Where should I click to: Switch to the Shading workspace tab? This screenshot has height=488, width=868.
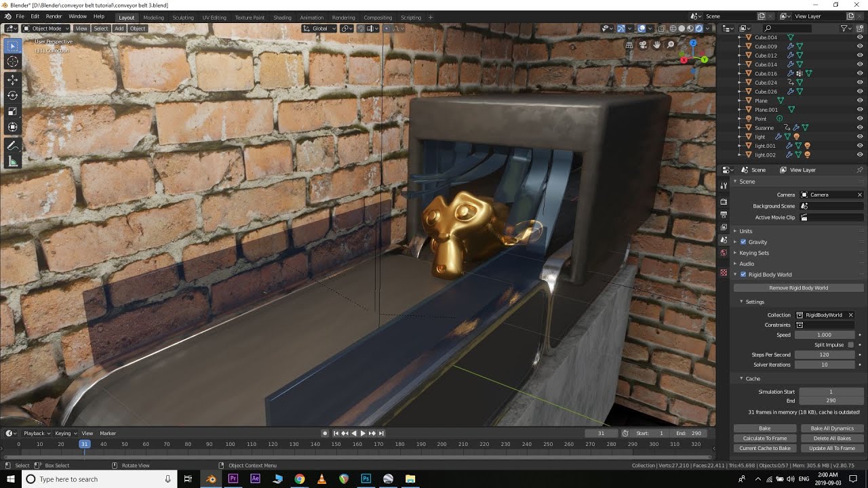pyautogui.click(x=282, y=18)
